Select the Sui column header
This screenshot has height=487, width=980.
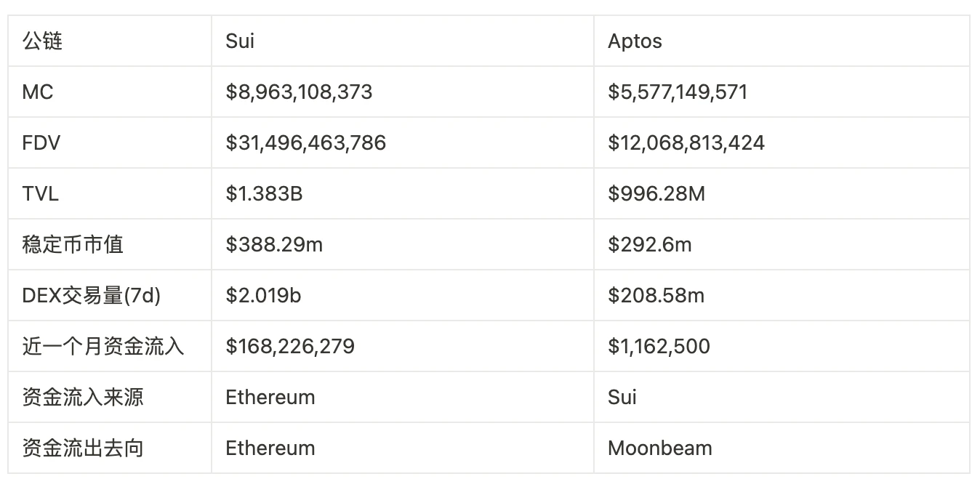(x=240, y=41)
